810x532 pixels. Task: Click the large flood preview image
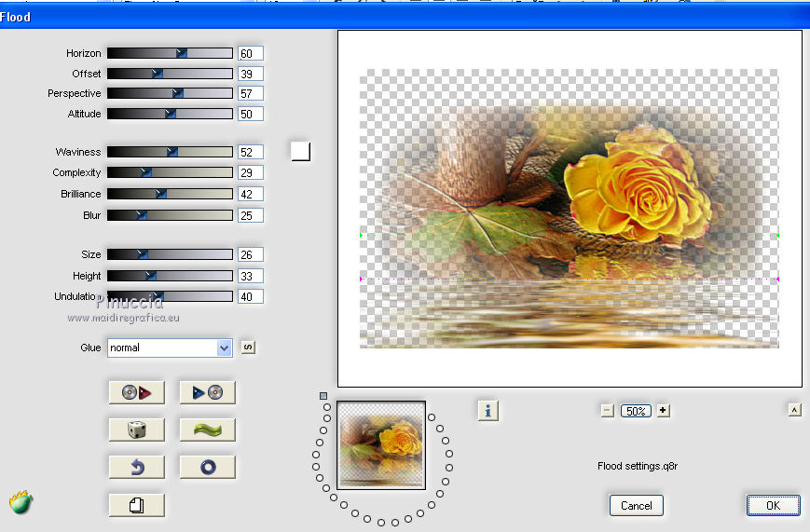coord(570,209)
